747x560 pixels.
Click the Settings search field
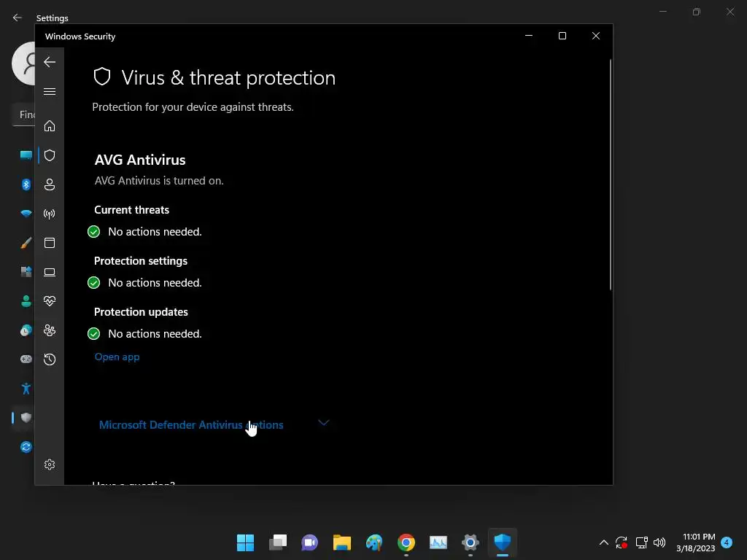tap(24, 114)
